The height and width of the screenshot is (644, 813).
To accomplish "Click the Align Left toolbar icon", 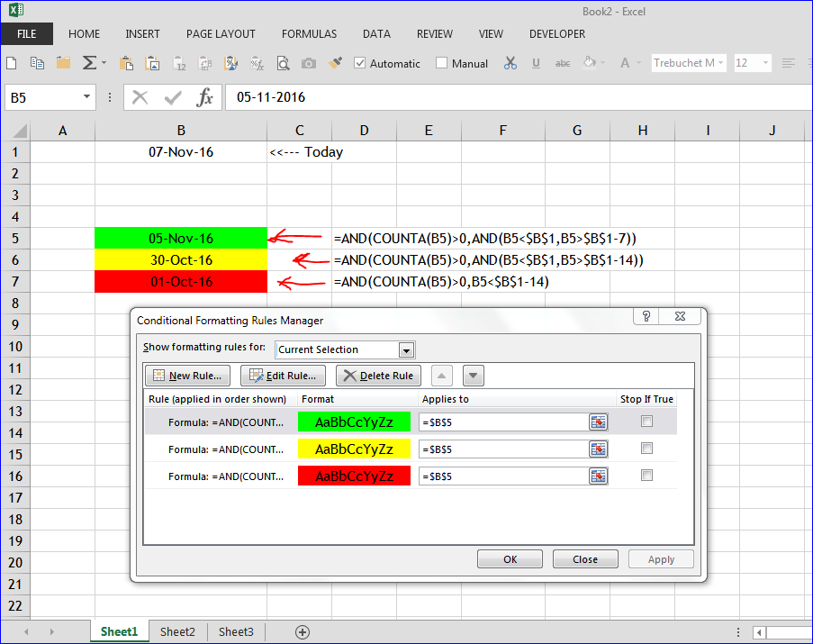I will pyautogui.click(x=788, y=63).
